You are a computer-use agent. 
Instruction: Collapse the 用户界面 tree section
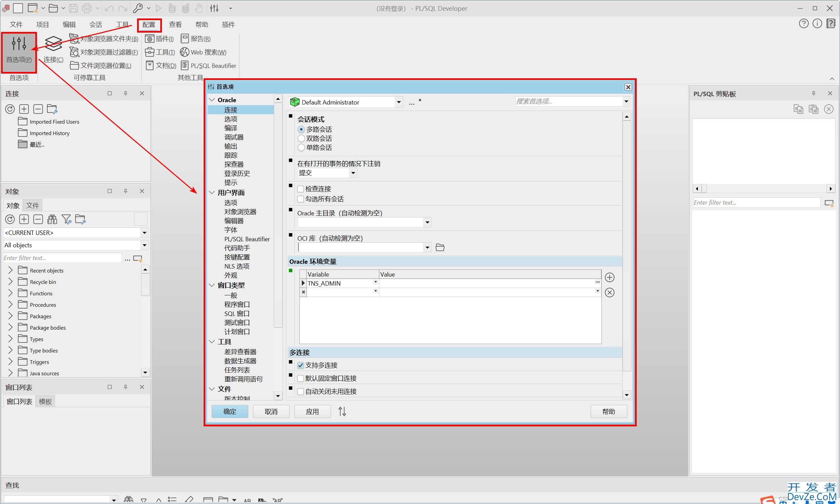pos(212,193)
